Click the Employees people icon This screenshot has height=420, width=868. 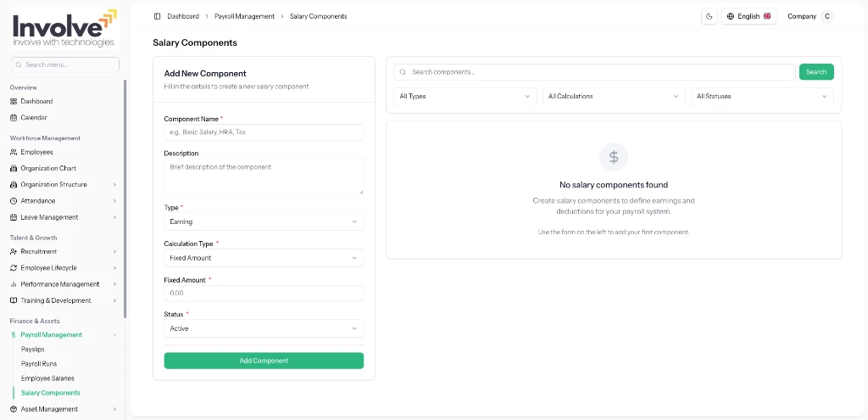tap(14, 152)
